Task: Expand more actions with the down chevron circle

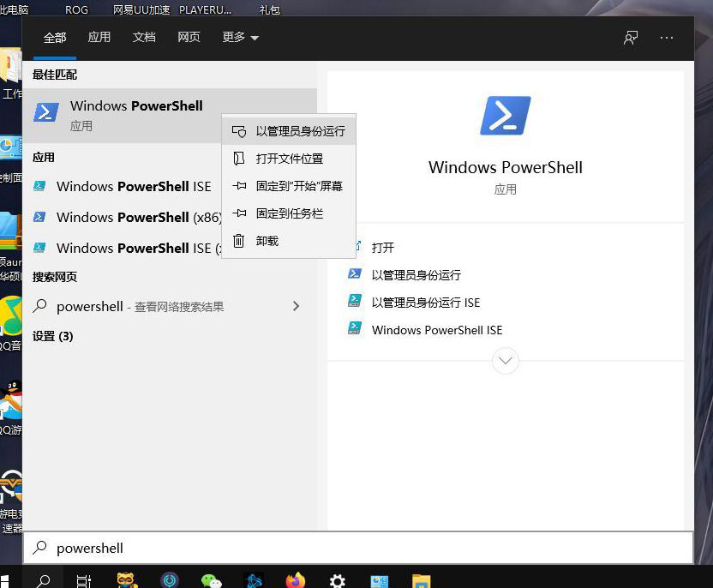Action: [506, 361]
